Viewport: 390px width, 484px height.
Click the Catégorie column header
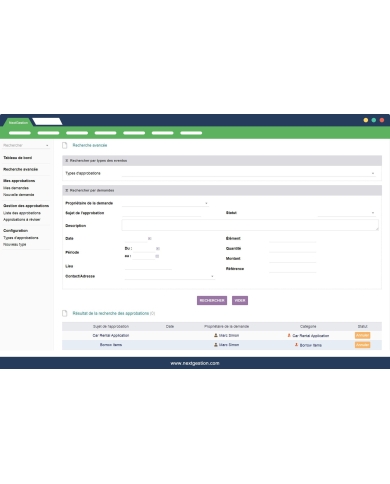click(x=308, y=326)
